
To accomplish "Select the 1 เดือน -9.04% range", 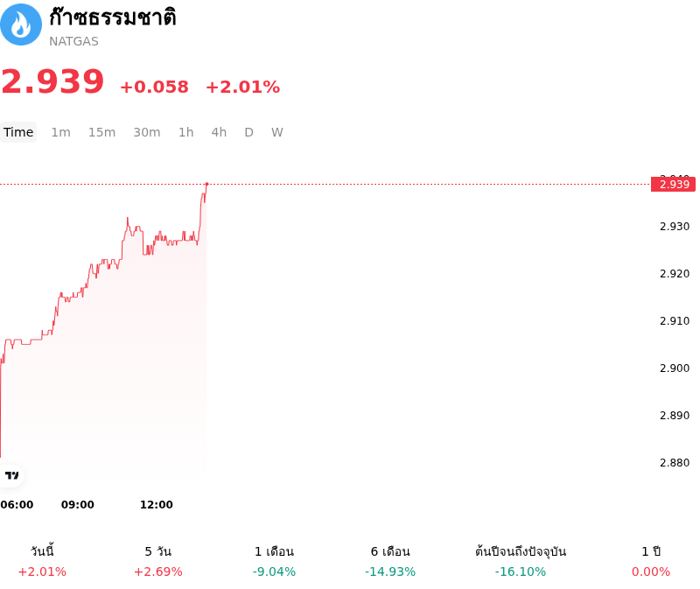I will click(274, 561).
